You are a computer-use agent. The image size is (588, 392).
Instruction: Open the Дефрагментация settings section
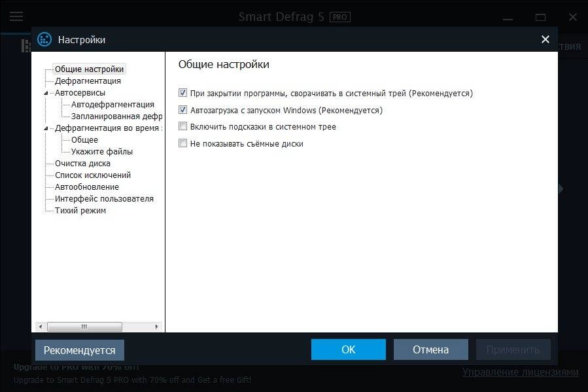88,81
